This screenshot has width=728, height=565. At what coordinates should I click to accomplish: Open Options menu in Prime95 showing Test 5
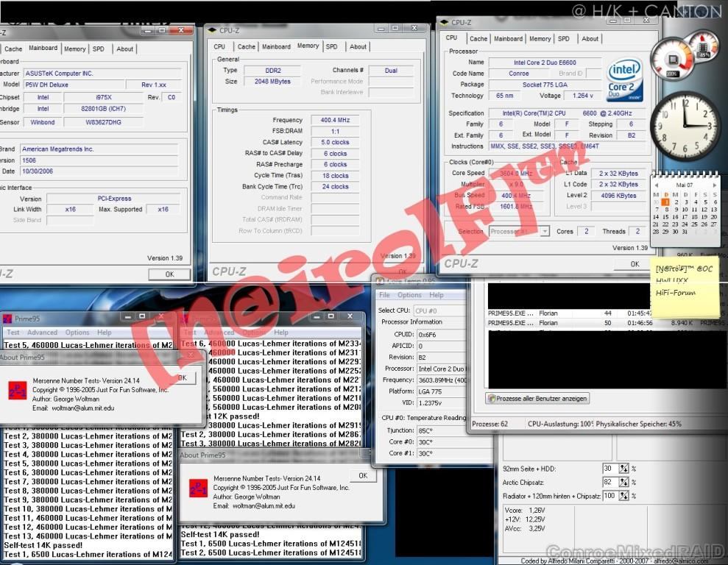pyautogui.click(x=77, y=333)
